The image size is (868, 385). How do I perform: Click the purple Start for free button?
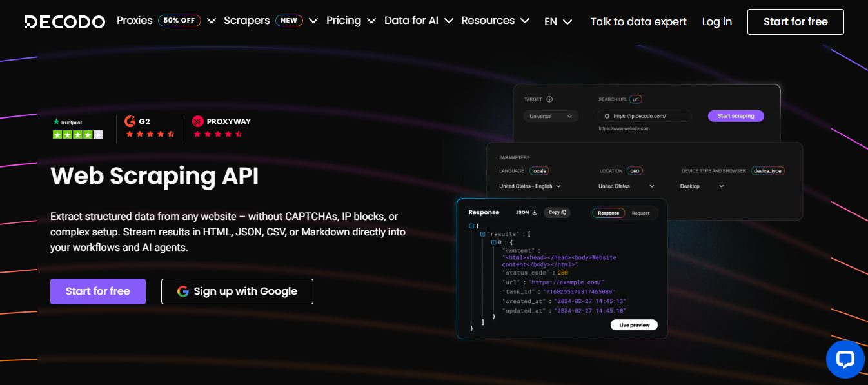98,291
